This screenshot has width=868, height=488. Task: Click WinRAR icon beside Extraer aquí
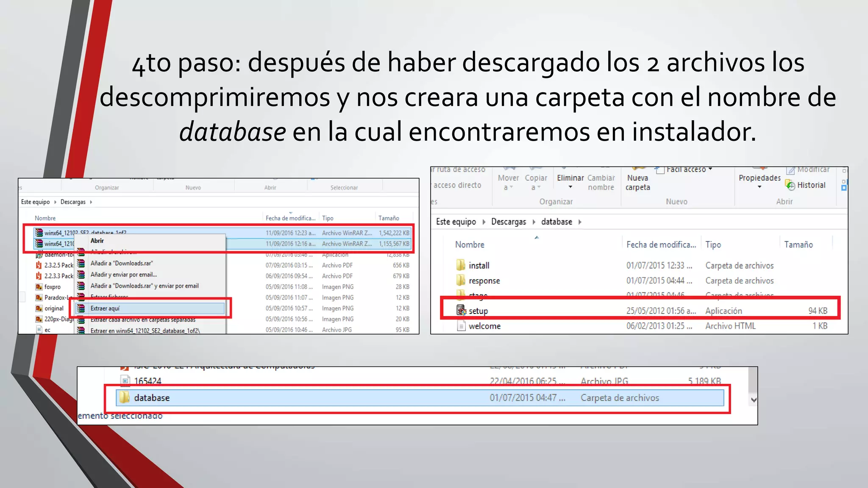click(x=81, y=308)
